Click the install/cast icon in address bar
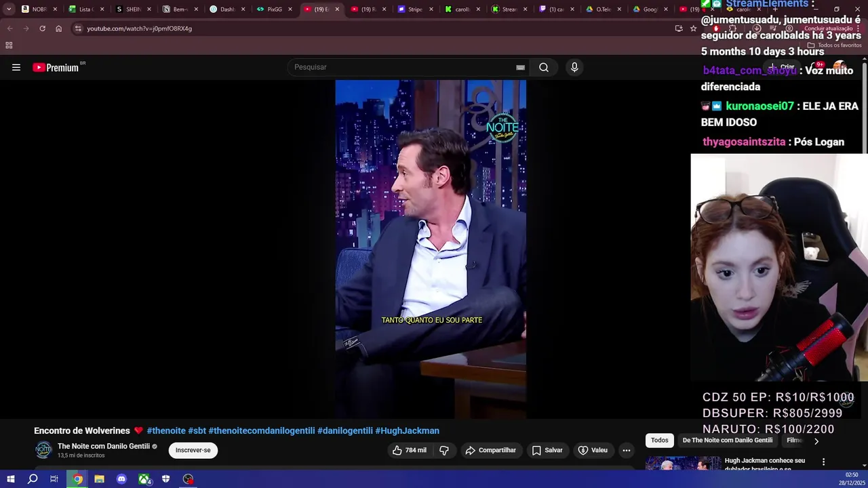This screenshot has width=868, height=488. (x=679, y=28)
